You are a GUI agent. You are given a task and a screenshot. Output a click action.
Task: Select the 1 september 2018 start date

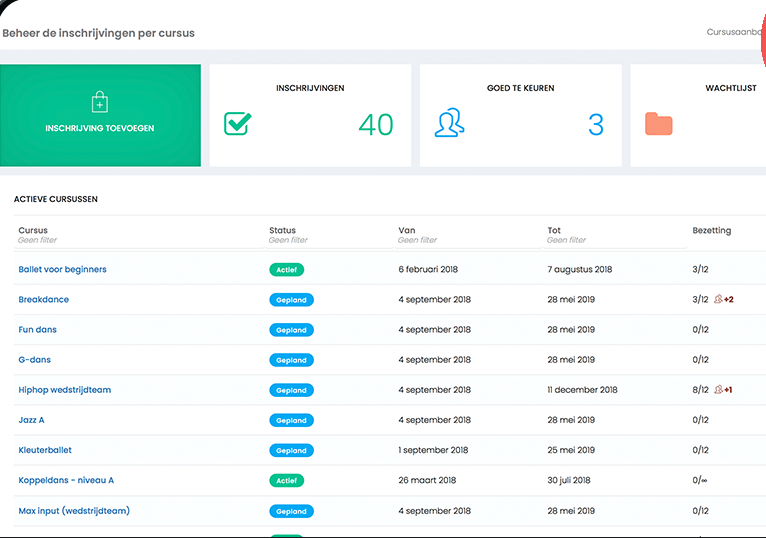pyautogui.click(x=433, y=450)
